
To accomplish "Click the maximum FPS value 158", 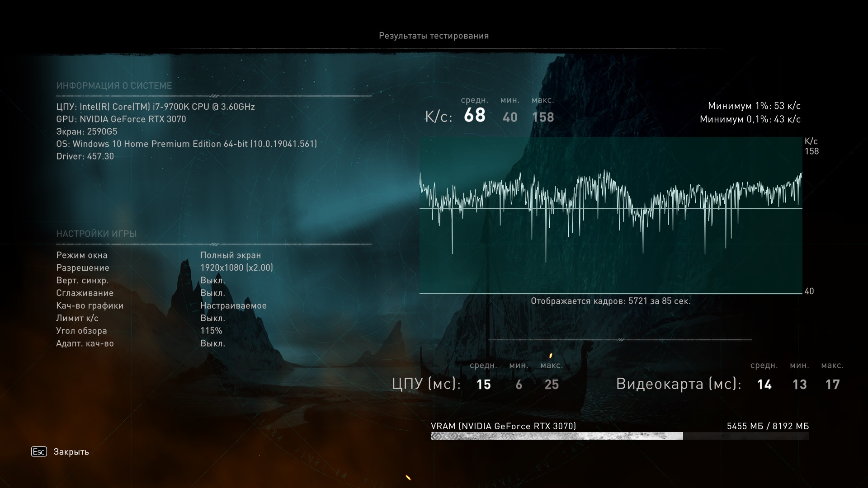I will 542,117.
